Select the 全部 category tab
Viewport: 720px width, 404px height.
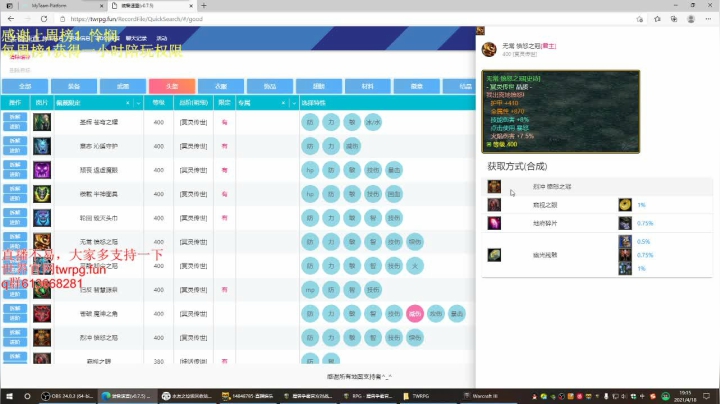tap(25, 86)
